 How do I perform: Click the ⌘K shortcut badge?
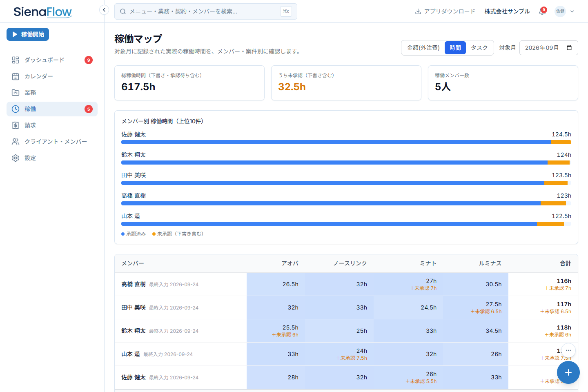[286, 11]
